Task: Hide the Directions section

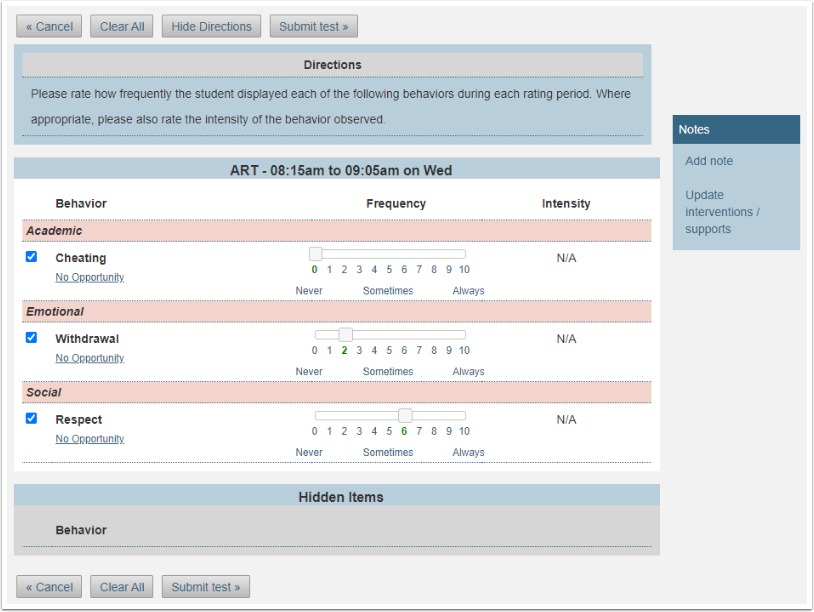Action: 211,26
